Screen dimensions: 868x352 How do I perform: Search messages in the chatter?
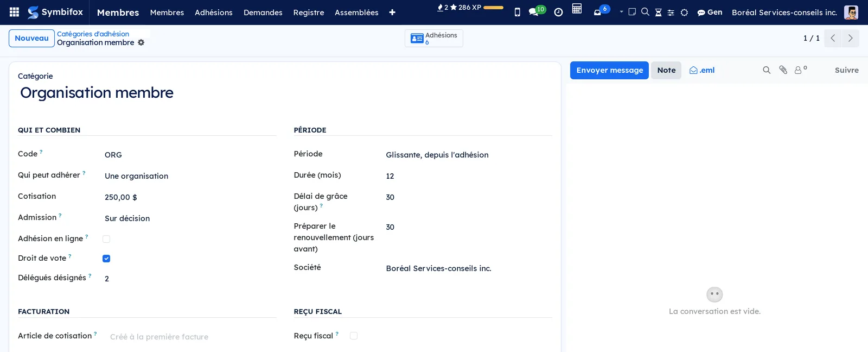point(767,70)
